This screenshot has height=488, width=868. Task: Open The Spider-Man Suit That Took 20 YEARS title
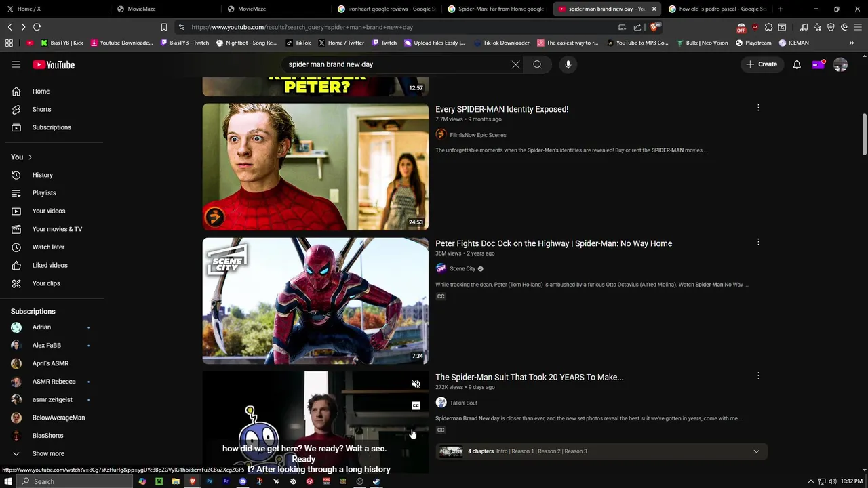pyautogui.click(x=529, y=377)
